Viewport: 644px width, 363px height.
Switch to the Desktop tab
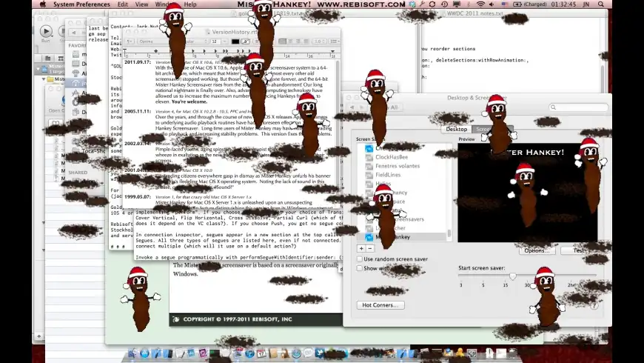[456, 129]
